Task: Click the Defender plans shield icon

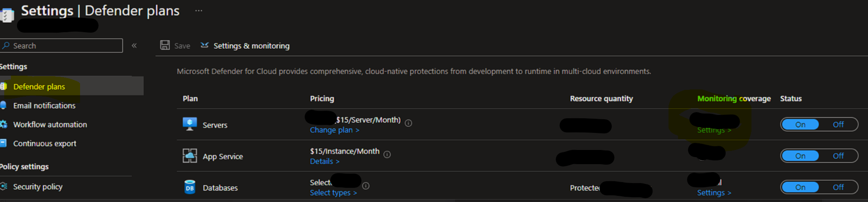Action: [x=3, y=87]
